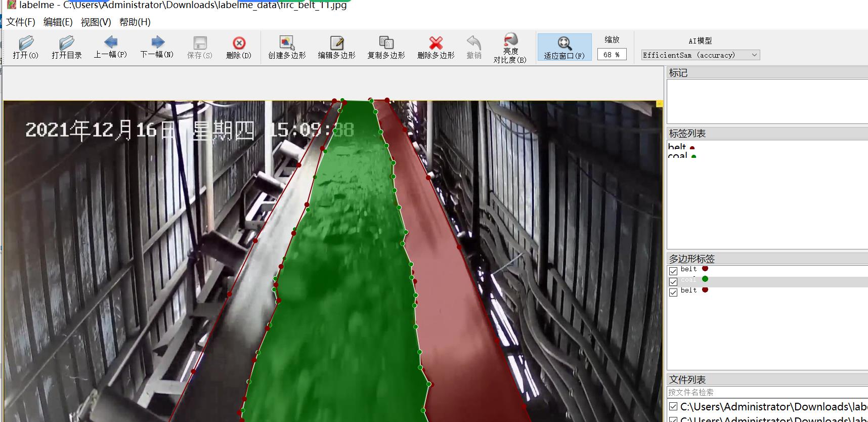Image resolution: width=868 pixels, height=422 pixels.
Task: Select the Create Polygon (创建多边形) tool
Action: click(287, 47)
